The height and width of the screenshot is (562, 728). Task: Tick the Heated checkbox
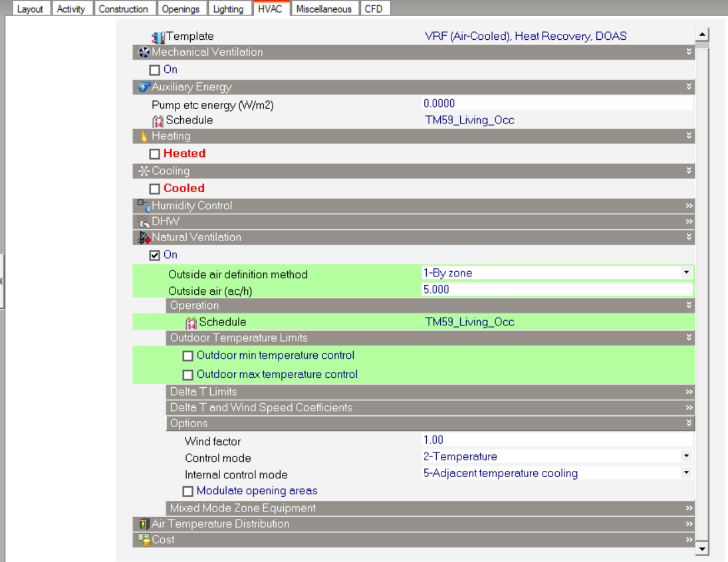155,153
